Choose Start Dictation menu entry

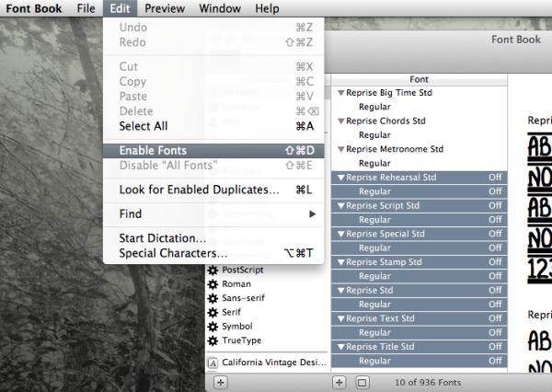pos(213,238)
